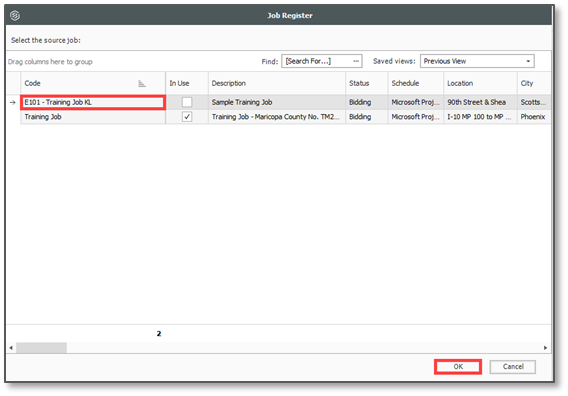The image size is (568, 396).
Task: Click the right scroll arrow of horizontal scrollbar
Action: coord(545,348)
